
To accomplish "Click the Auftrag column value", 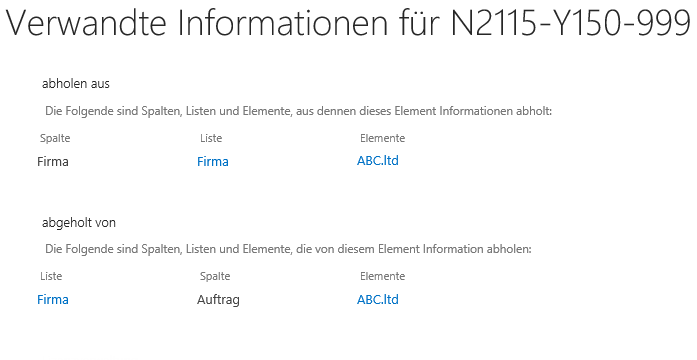I will 218,300.
